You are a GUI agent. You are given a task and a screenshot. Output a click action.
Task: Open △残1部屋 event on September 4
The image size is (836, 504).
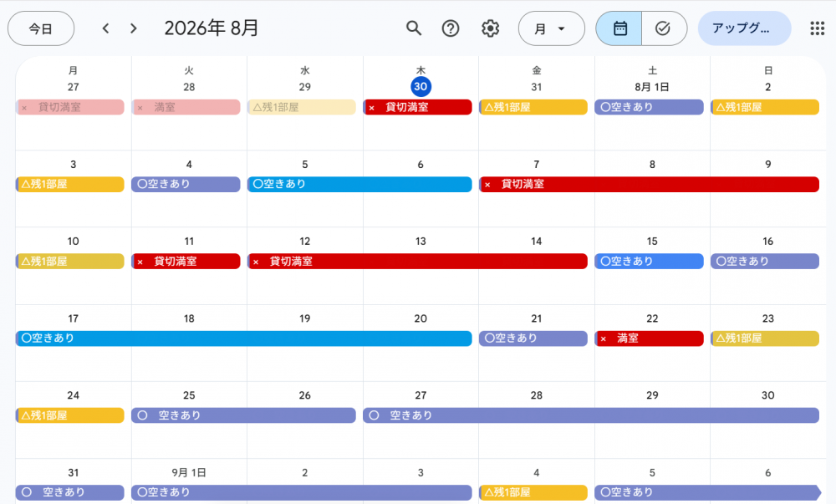coord(533,492)
